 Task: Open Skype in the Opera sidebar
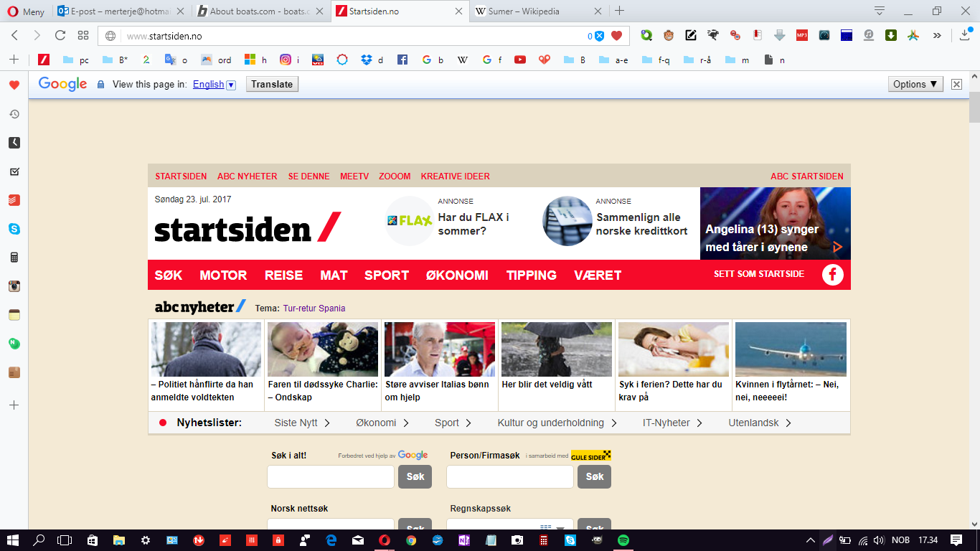tap(14, 229)
